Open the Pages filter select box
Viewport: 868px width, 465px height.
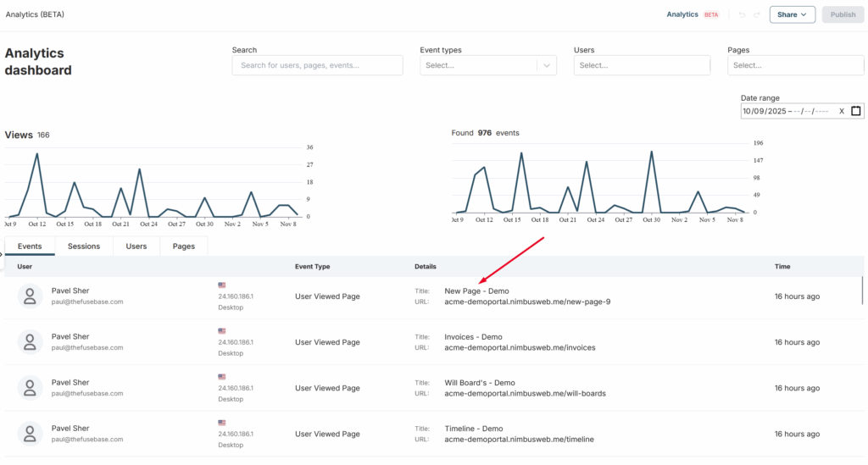(x=794, y=65)
